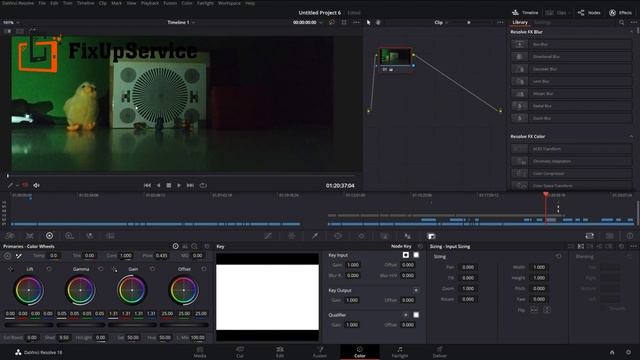This screenshot has height=360, width=640.
Task: Reset the Gain color wheel
Action: pos(152,269)
